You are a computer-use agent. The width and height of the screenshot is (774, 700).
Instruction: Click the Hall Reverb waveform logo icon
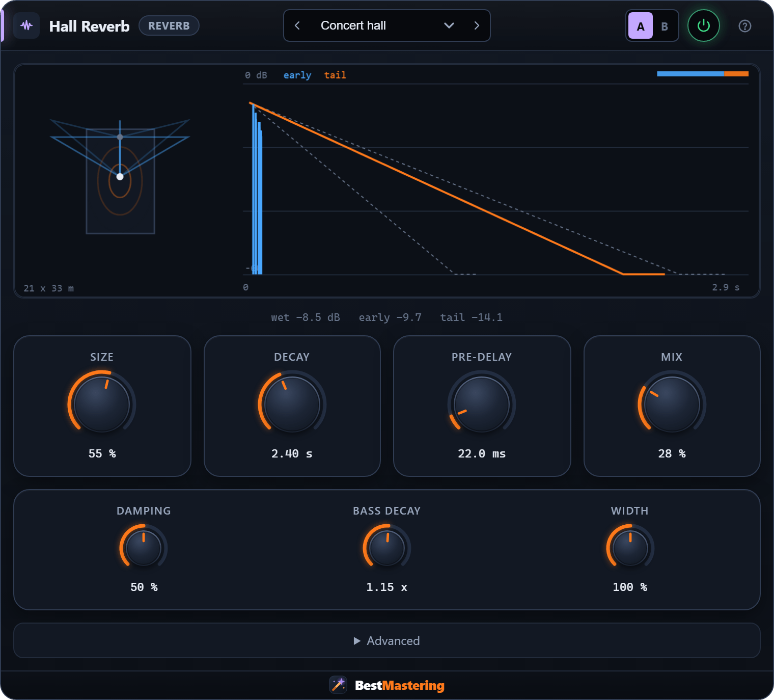26,25
